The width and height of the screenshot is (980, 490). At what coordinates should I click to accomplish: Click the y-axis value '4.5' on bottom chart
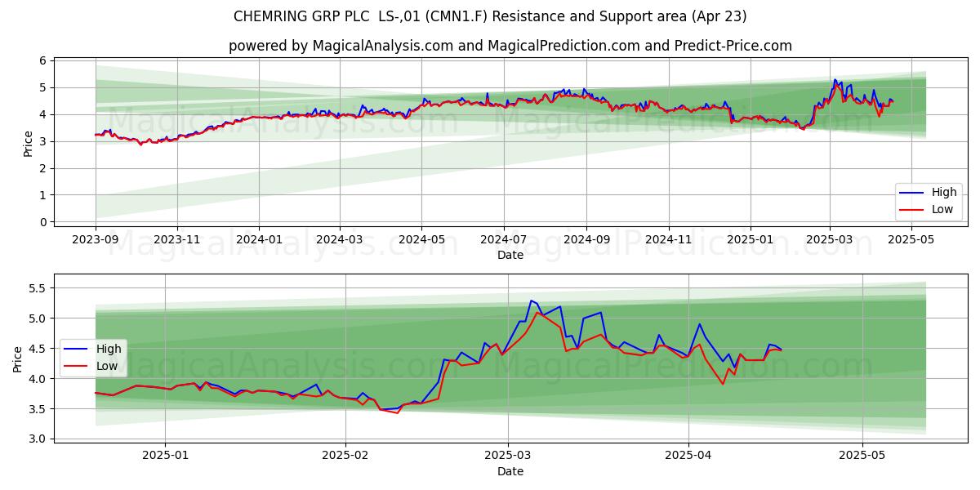(39, 349)
